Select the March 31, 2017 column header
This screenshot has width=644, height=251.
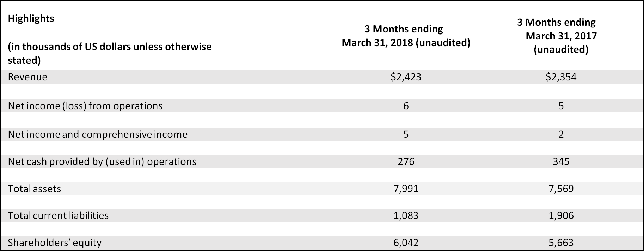[561, 36]
